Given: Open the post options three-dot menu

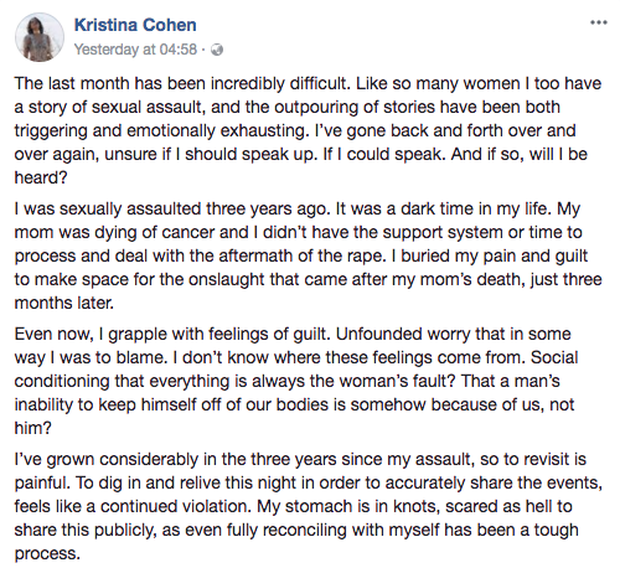Looking at the screenshot, I should 598,23.
